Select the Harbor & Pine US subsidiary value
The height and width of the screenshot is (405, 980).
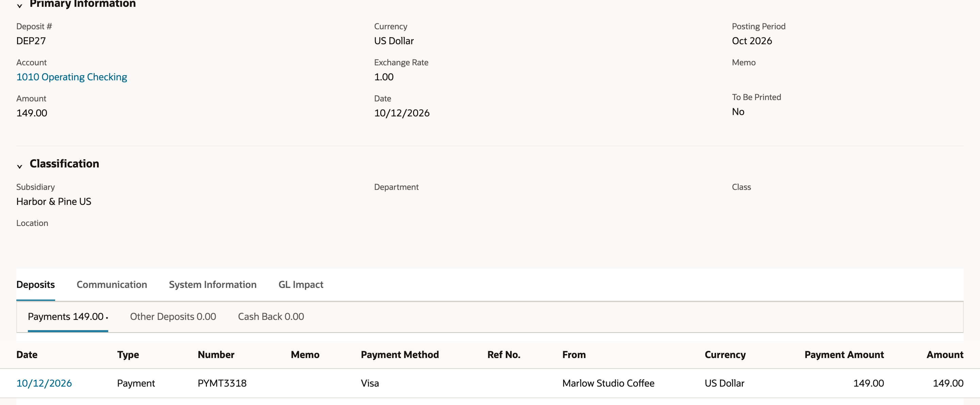pyautogui.click(x=54, y=201)
